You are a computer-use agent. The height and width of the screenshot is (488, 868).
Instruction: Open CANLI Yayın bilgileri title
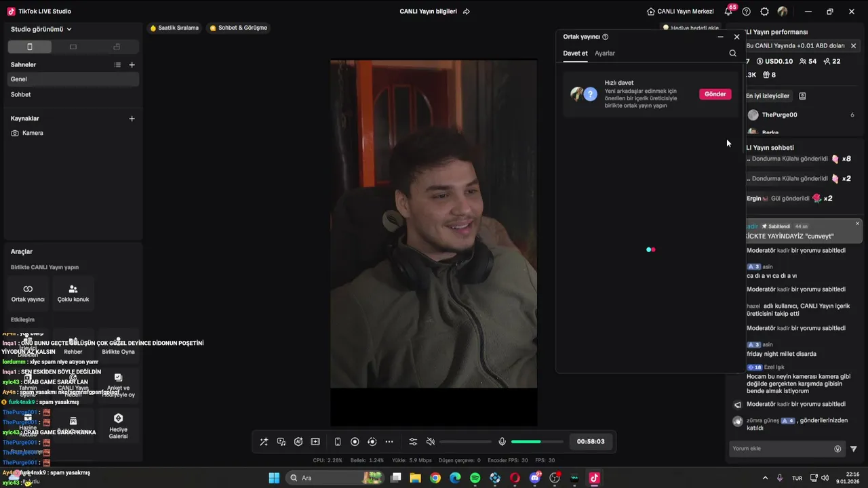tap(428, 12)
